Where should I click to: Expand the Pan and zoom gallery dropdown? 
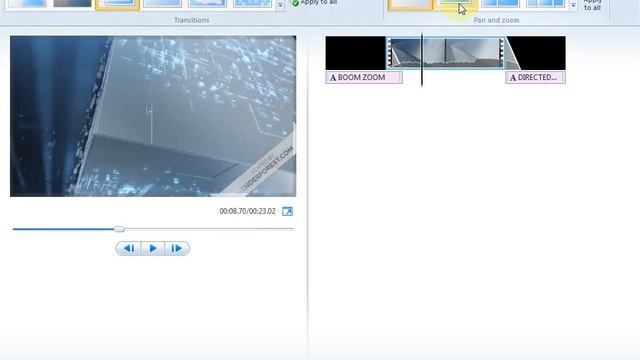tap(573, 5)
